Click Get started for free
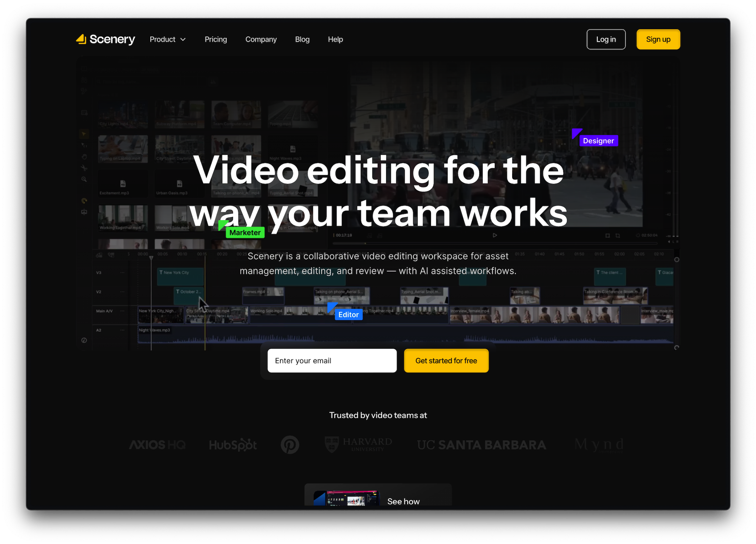 click(446, 360)
